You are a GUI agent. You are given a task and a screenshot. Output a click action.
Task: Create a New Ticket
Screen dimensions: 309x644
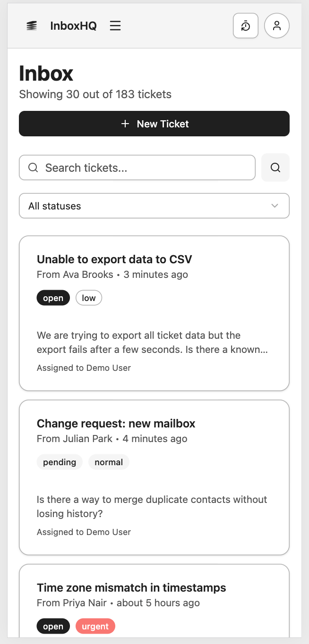click(x=154, y=124)
